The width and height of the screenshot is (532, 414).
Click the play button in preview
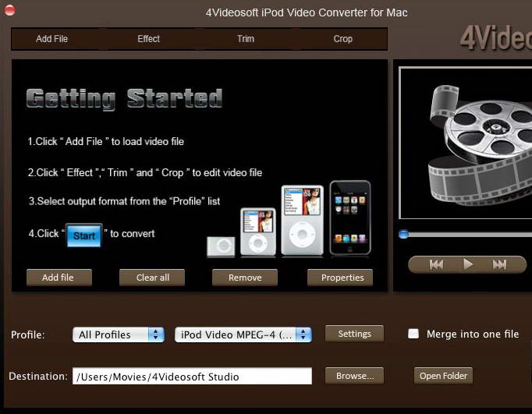click(468, 264)
